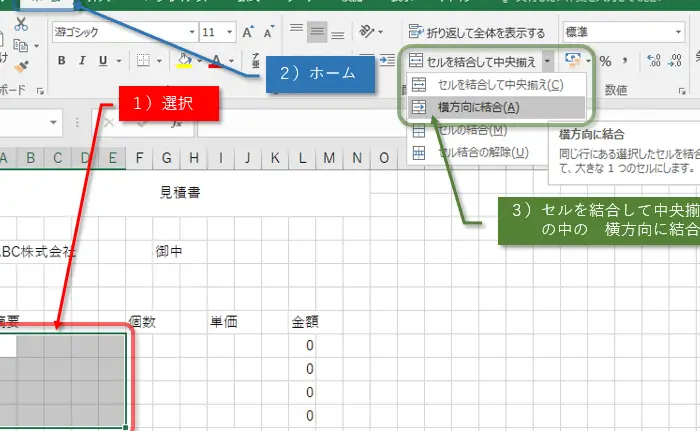Click the Borders icon

(x=143, y=60)
